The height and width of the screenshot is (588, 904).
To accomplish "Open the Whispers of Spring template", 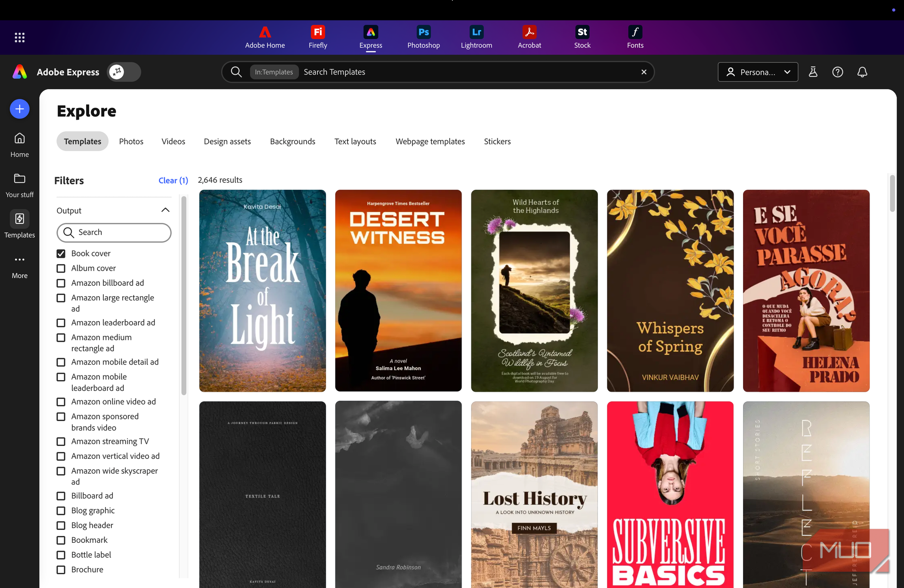I will coord(670,291).
